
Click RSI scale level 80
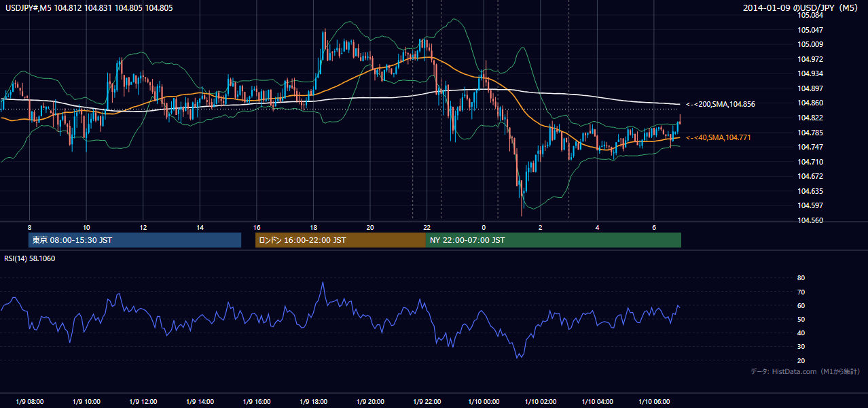[801, 278]
